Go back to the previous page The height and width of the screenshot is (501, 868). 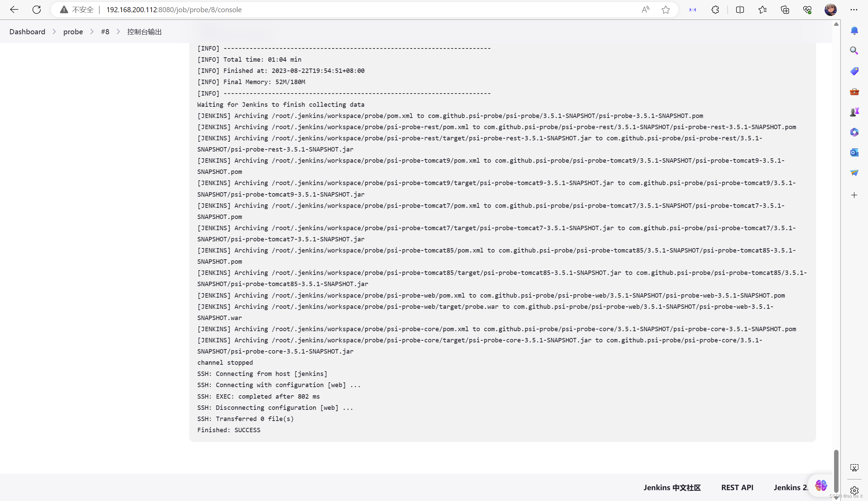[14, 9]
